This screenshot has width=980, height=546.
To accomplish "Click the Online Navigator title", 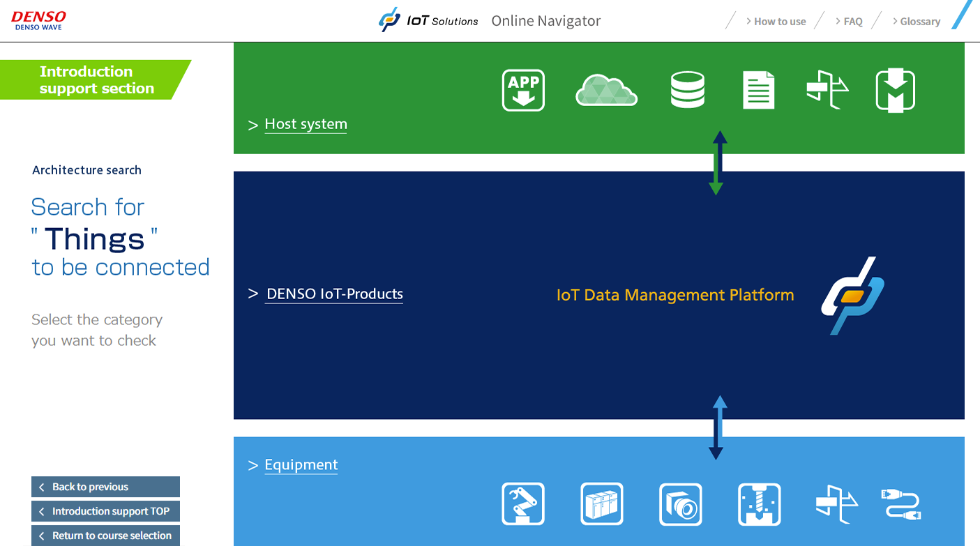I will click(546, 21).
